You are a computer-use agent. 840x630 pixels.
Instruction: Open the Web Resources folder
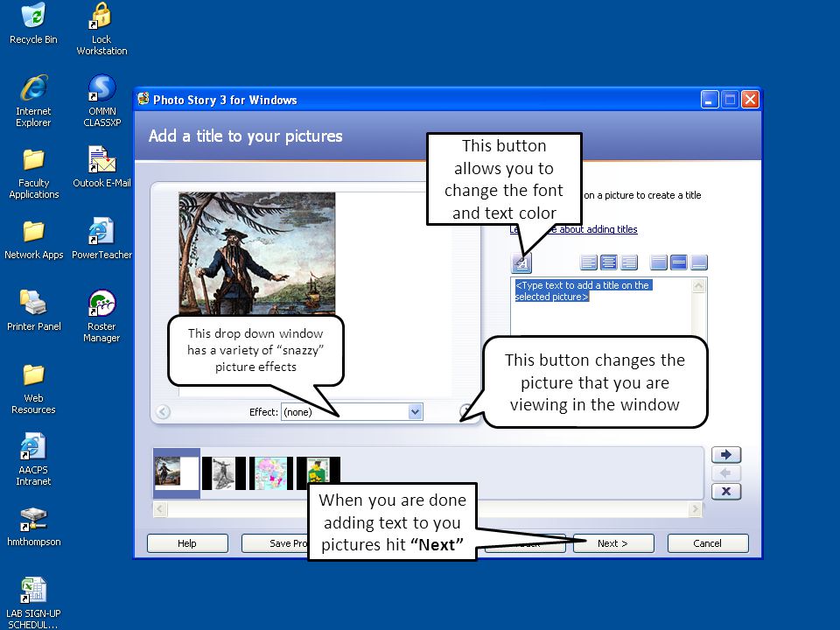tap(33, 388)
